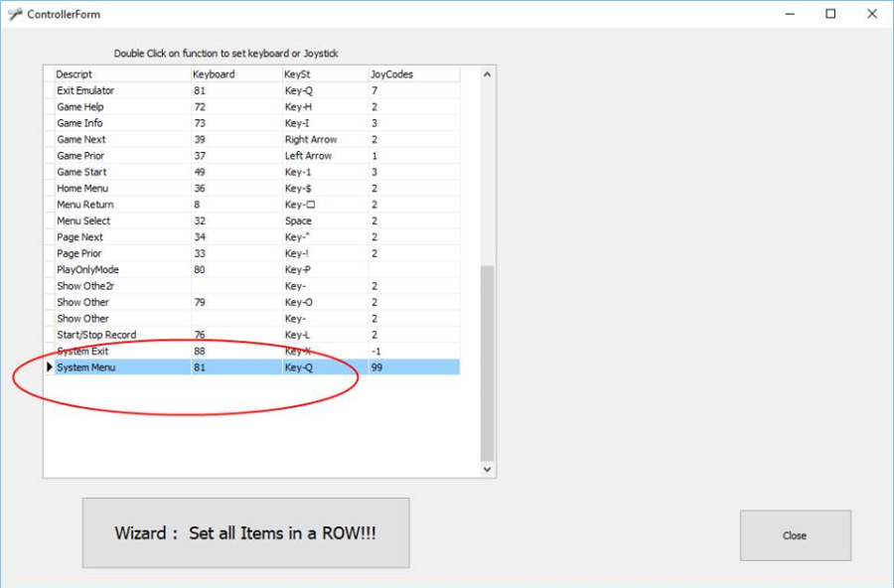Click scrollbar up arrow in the grid

point(487,74)
